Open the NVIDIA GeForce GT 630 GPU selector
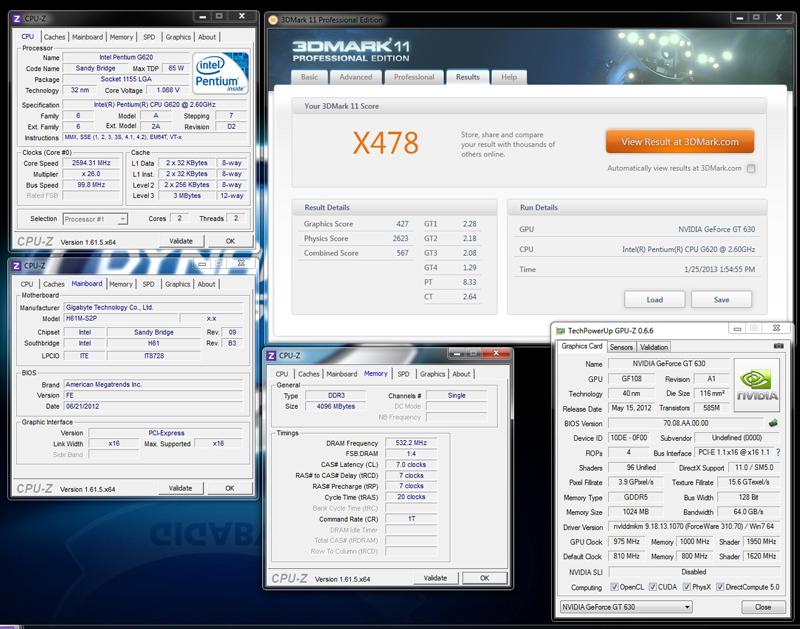This screenshot has width=800, height=629. coord(626,607)
